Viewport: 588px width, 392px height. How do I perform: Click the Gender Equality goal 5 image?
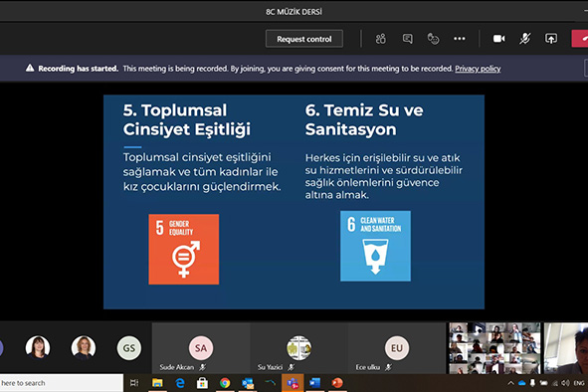pyautogui.click(x=184, y=249)
